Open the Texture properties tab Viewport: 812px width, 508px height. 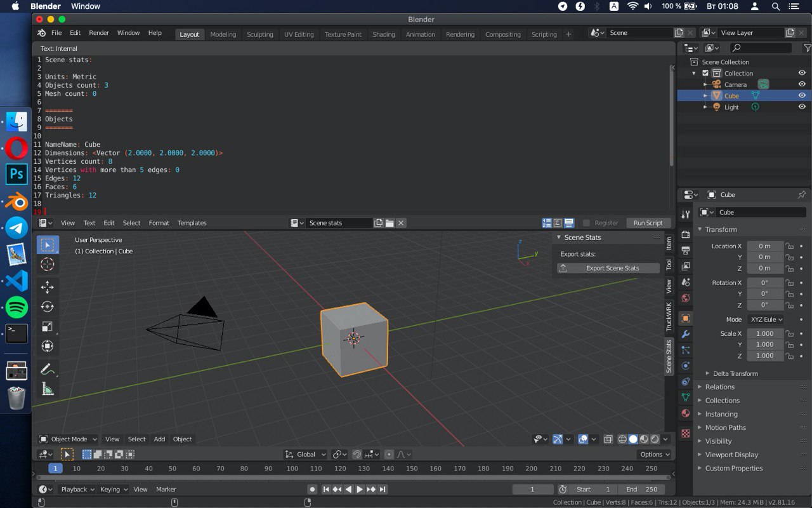(x=685, y=434)
